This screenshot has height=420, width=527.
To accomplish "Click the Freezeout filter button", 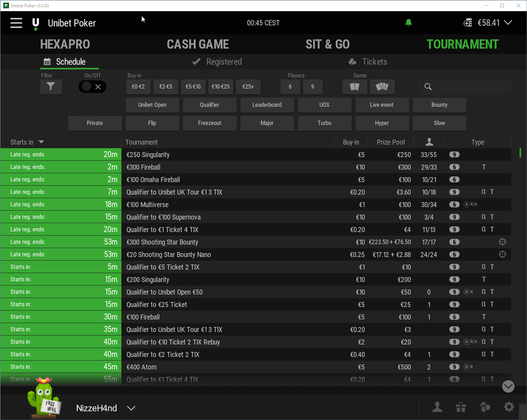I will tap(209, 123).
